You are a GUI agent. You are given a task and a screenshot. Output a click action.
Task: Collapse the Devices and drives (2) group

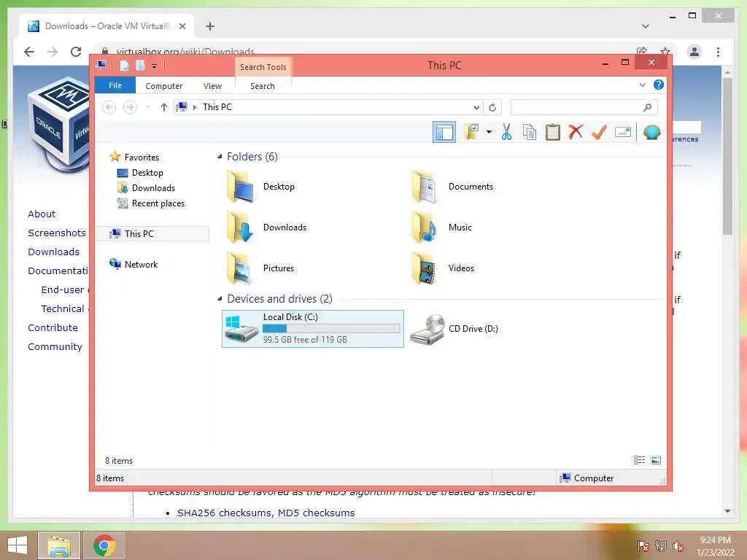220,298
